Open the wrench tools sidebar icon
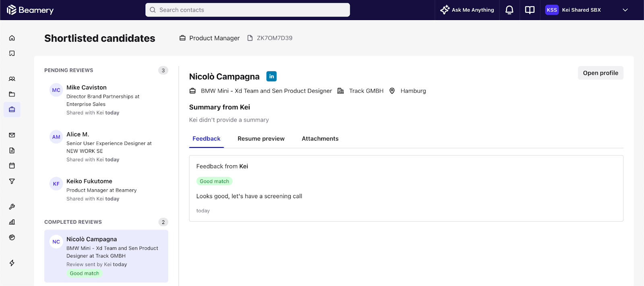644x286 pixels. 12,207
